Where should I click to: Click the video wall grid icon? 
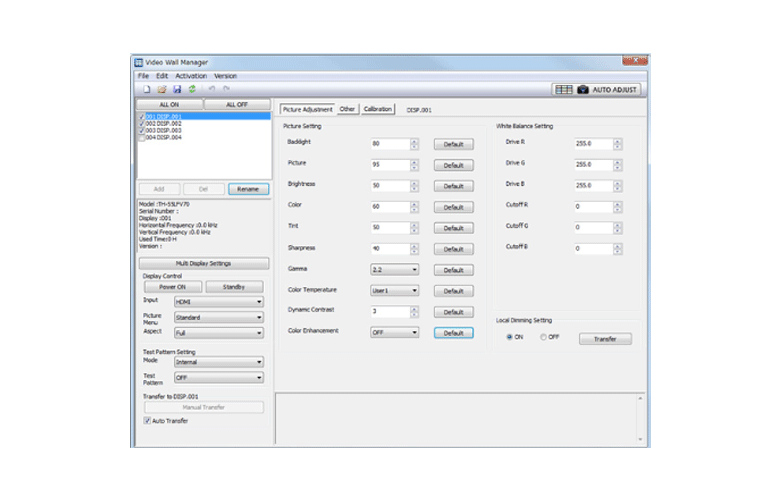pos(564,89)
